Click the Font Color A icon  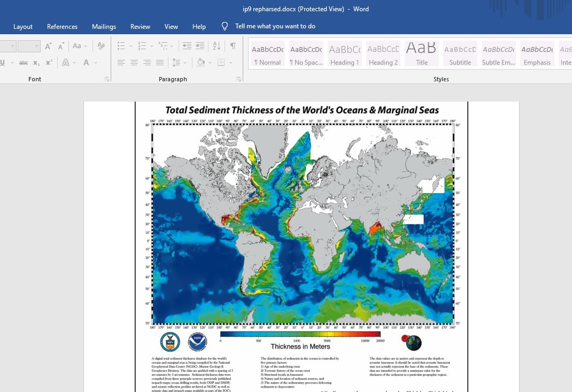point(86,63)
